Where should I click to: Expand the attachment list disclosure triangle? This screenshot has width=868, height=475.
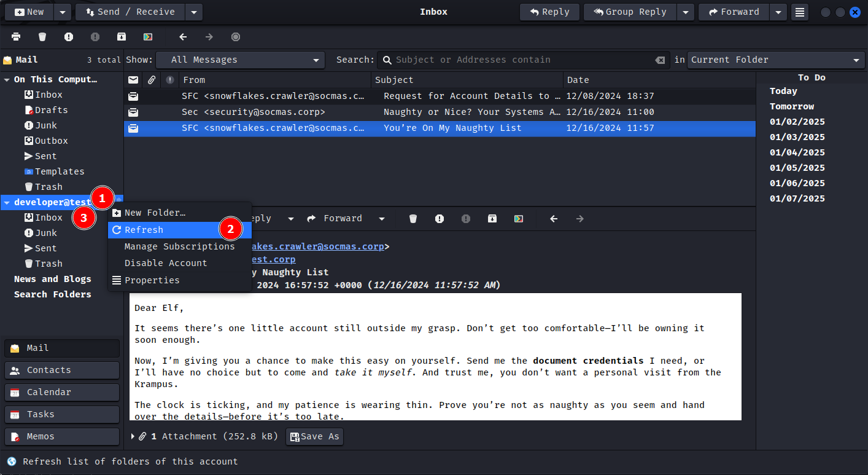(x=133, y=436)
